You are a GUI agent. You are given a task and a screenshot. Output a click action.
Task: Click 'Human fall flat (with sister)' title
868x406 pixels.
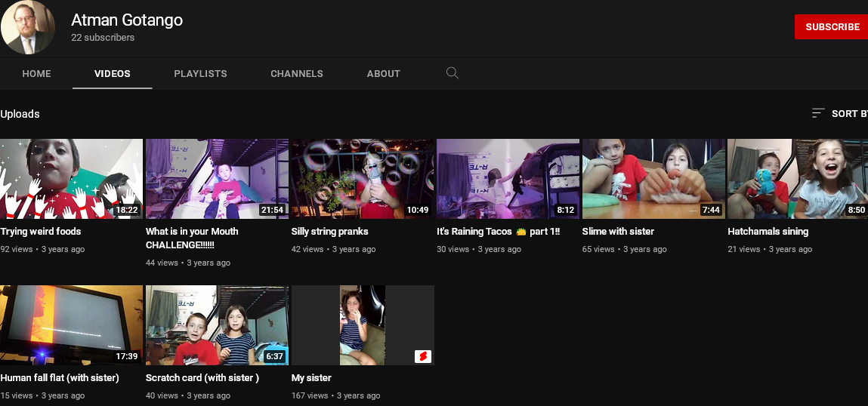click(60, 378)
